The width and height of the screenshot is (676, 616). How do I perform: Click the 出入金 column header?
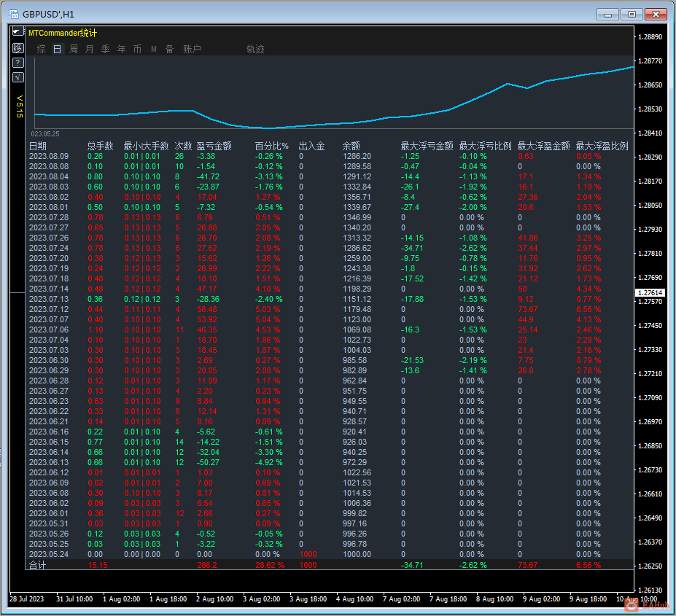pyautogui.click(x=311, y=146)
